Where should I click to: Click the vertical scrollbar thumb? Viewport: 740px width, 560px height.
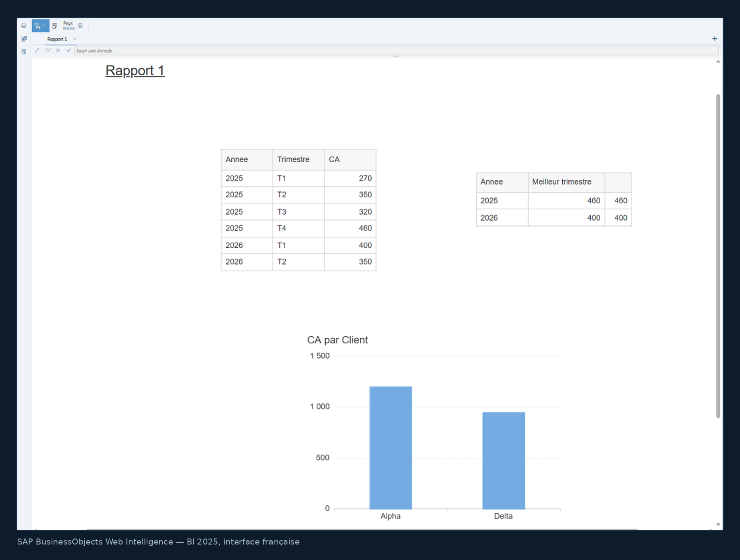pos(718,256)
